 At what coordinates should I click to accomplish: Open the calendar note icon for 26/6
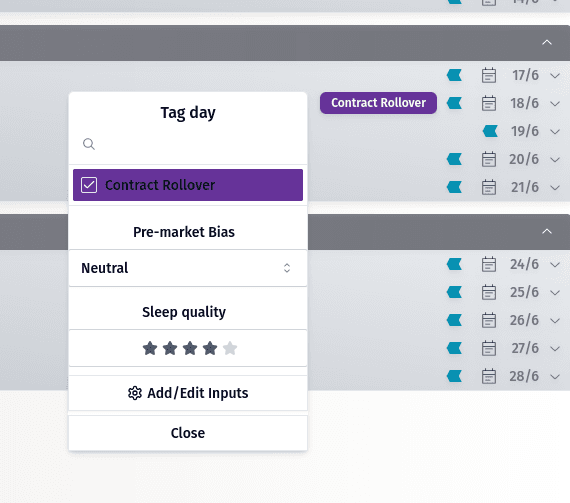[489, 320]
